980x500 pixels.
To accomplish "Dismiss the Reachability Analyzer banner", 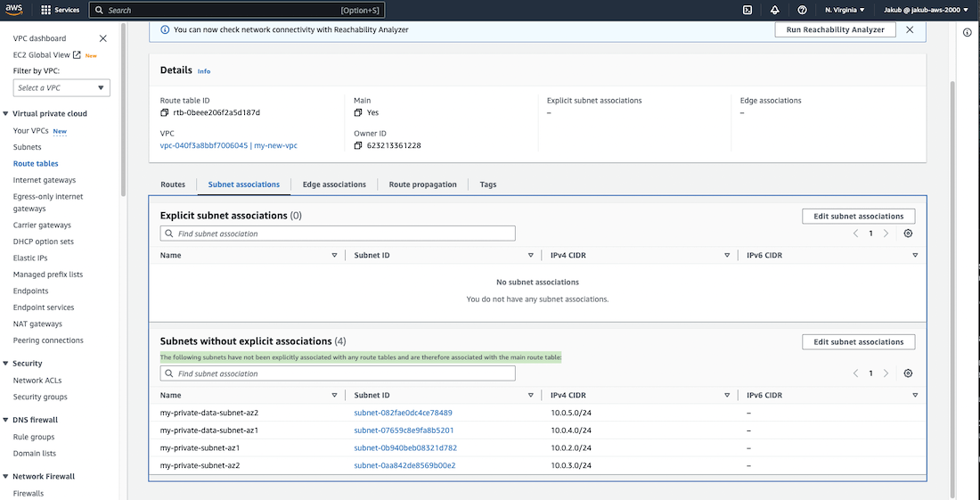I will tap(910, 29).
